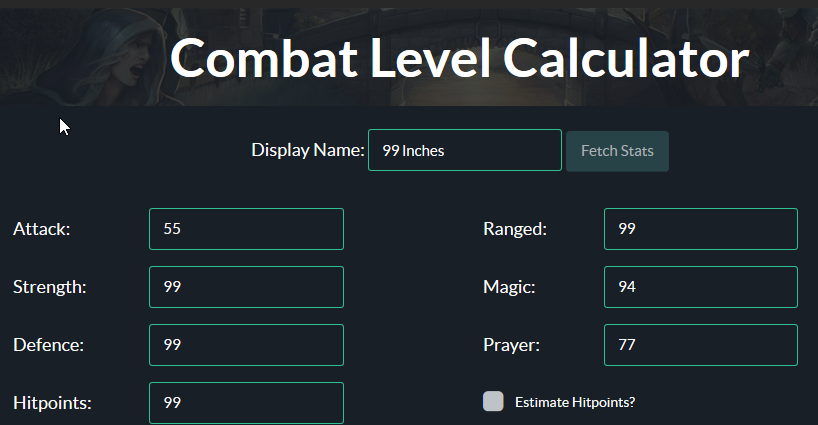Viewport: 818px width, 425px height.
Task: Click into the Defence level field
Action: tap(246, 345)
